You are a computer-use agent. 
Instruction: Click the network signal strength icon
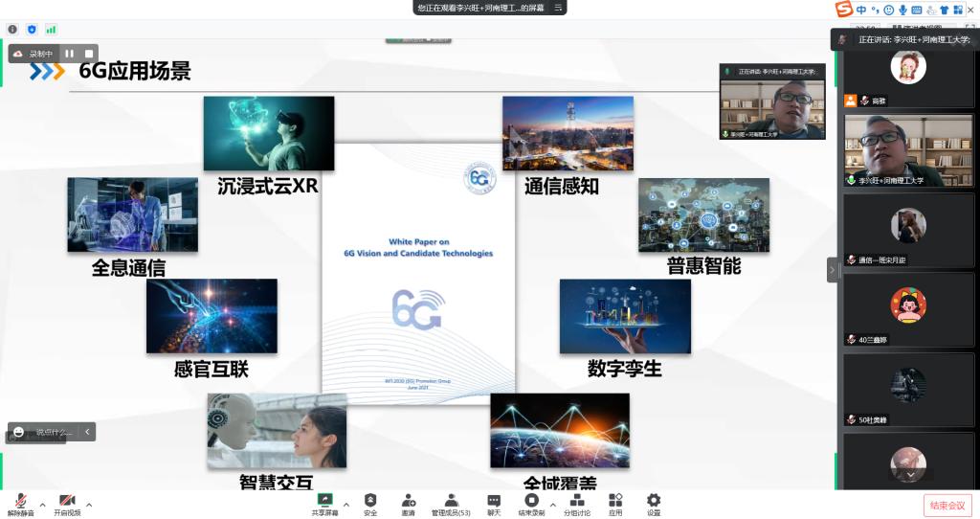[51, 30]
